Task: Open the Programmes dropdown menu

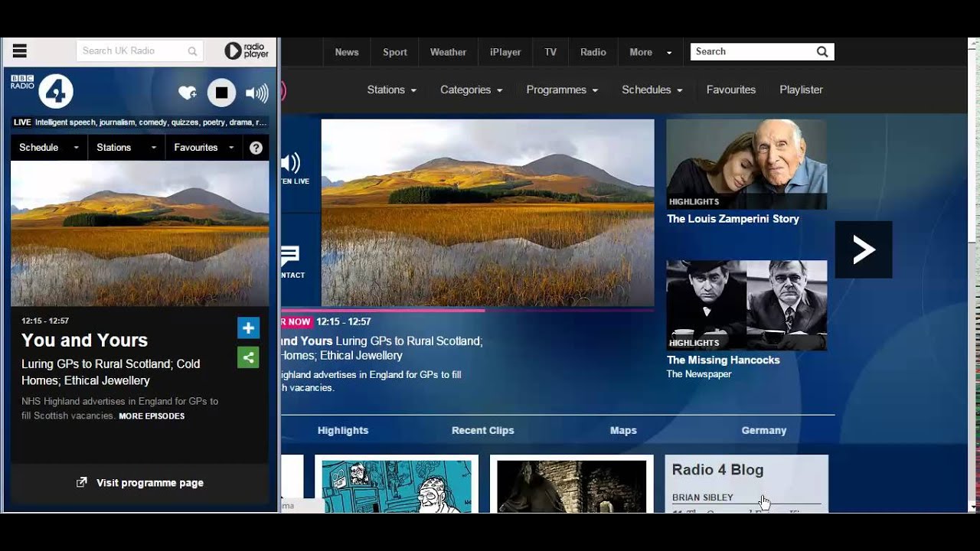Action: tap(562, 90)
